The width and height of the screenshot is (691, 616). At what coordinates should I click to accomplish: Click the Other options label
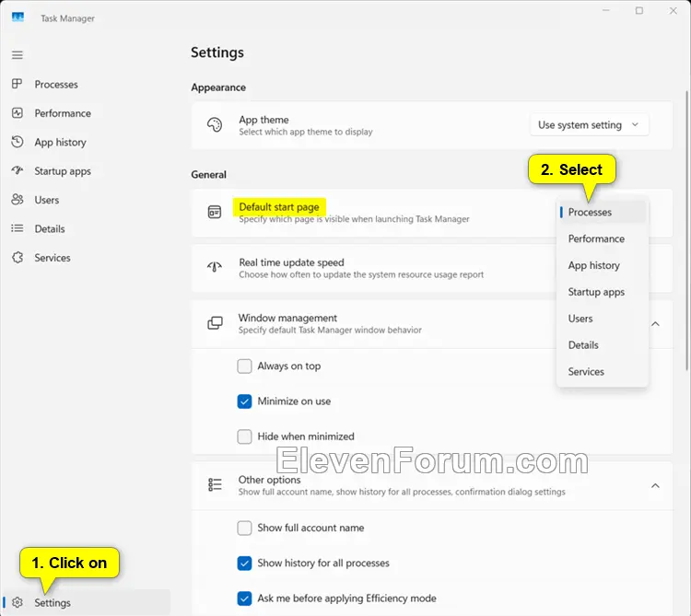269,480
